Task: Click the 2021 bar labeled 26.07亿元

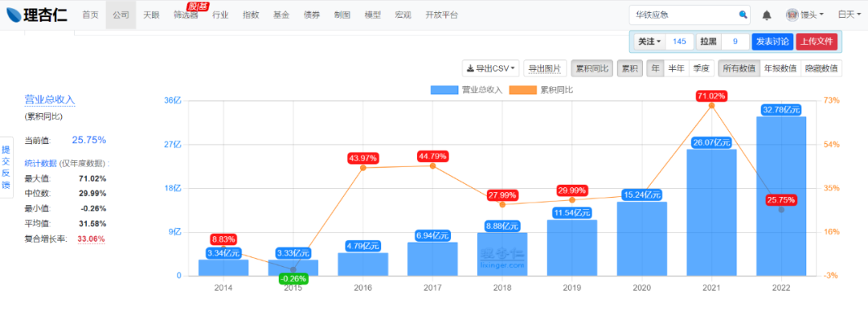Action: (x=711, y=213)
